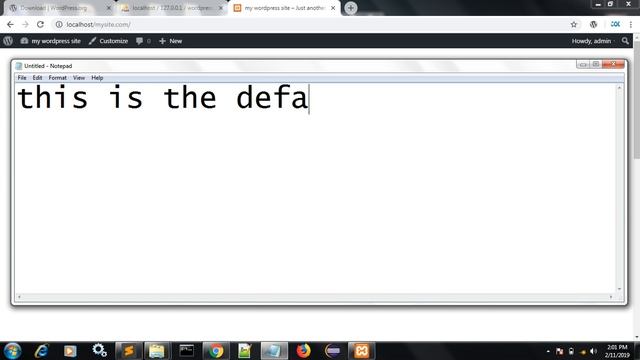This screenshot has width=640, height=360.
Task: Open Notepad++ from the taskbar
Action: pyautogui.click(x=244, y=351)
